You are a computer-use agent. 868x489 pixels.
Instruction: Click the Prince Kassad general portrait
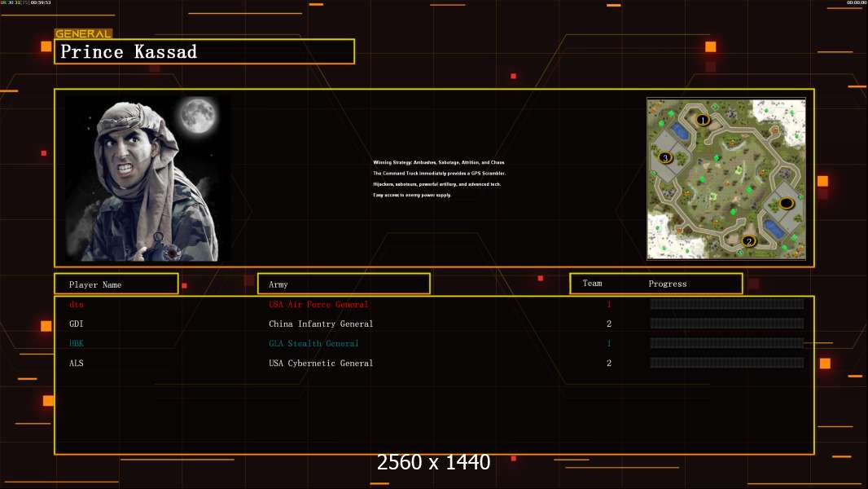pos(148,178)
